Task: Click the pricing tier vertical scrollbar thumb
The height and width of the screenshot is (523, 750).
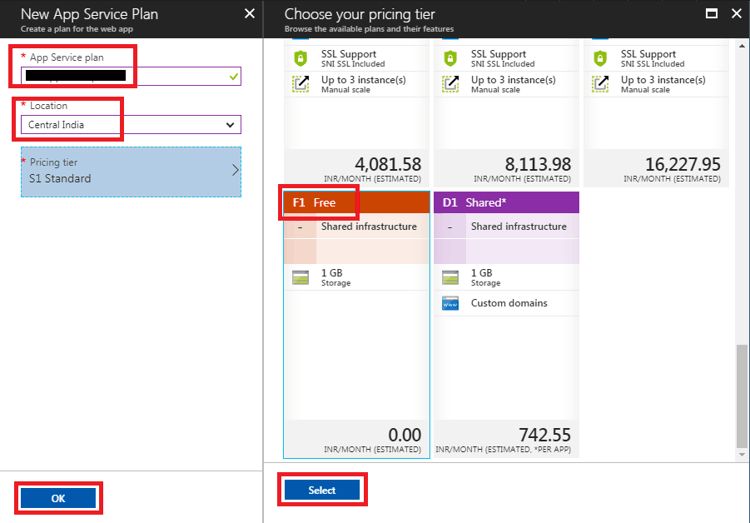Action: click(x=741, y=396)
